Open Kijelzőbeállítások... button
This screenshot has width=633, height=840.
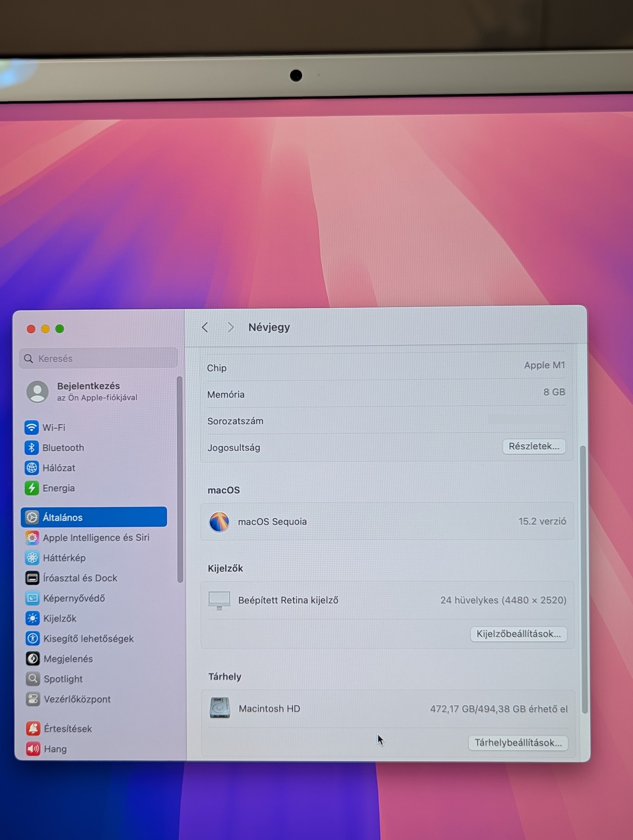pos(519,634)
